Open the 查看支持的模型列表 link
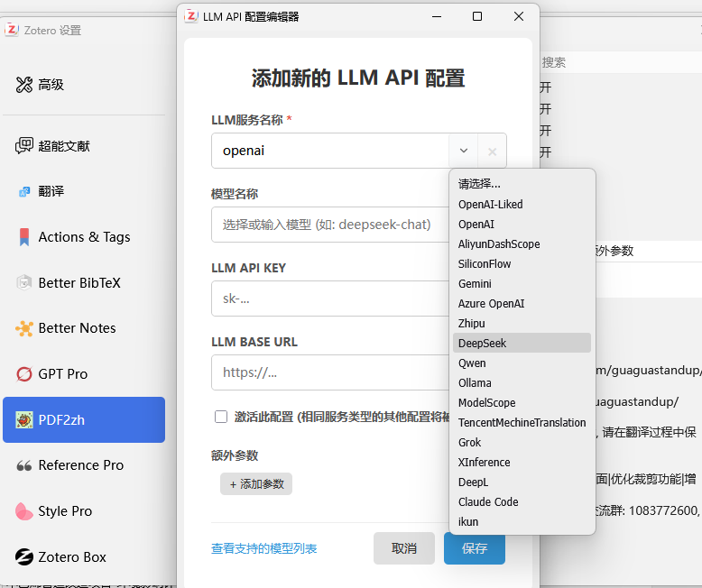Image resolution: width=702 pixels, height=588 pixels. coord(263,548)
